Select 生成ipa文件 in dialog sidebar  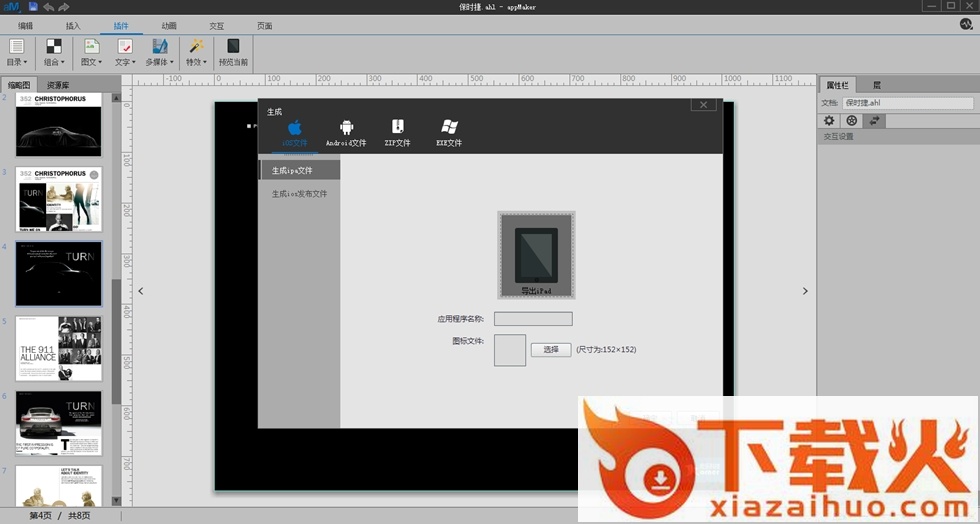(x=299, y=170)
